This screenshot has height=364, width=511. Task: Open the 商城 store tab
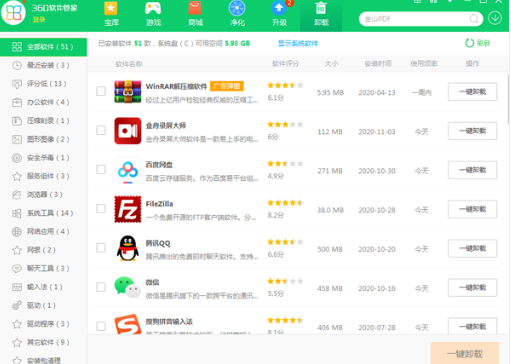[195, 14]
